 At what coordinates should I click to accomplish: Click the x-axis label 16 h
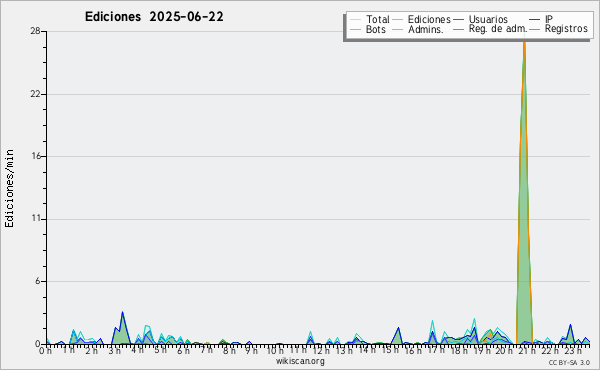point(413,351)
